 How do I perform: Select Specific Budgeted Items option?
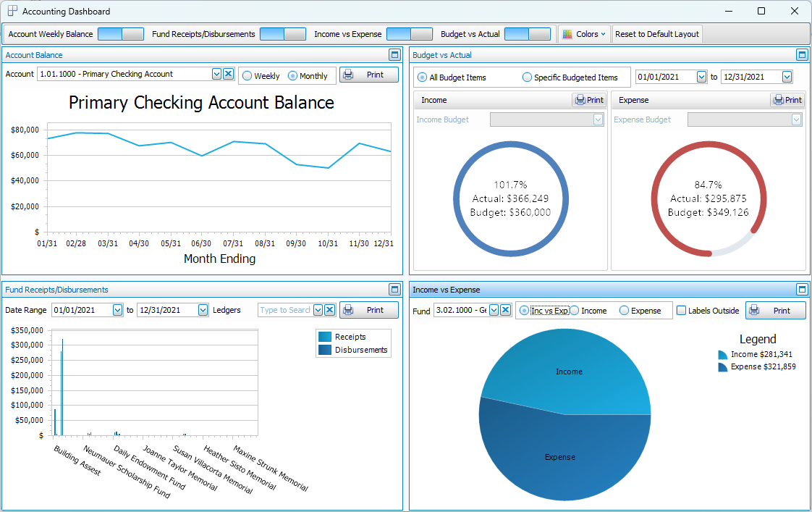pos(527,77)
